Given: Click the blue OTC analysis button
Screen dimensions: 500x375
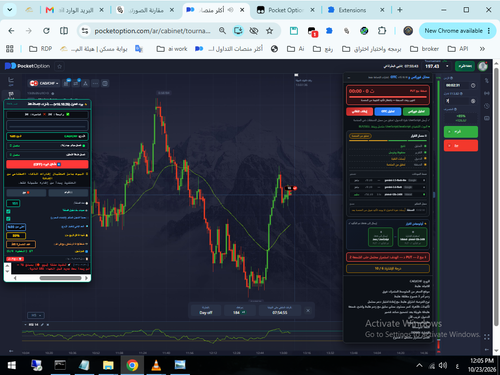Looking at the screenshot, I should (x=388, y=111).
